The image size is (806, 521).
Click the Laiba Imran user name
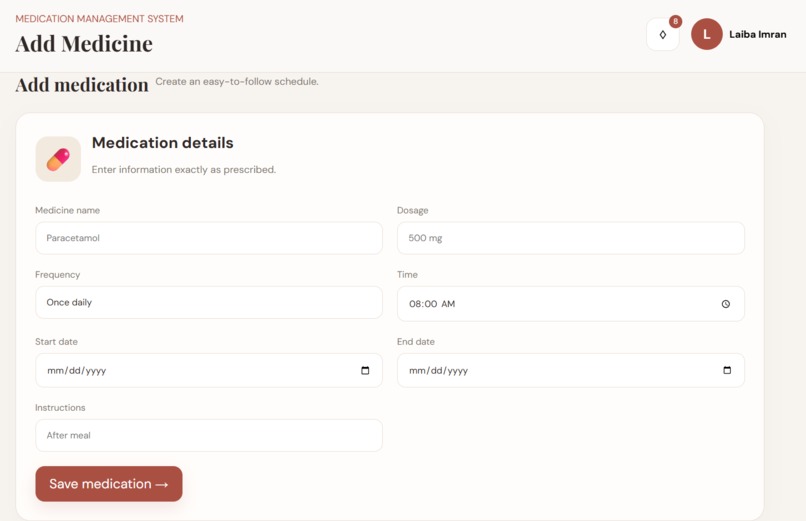point(758,34)
